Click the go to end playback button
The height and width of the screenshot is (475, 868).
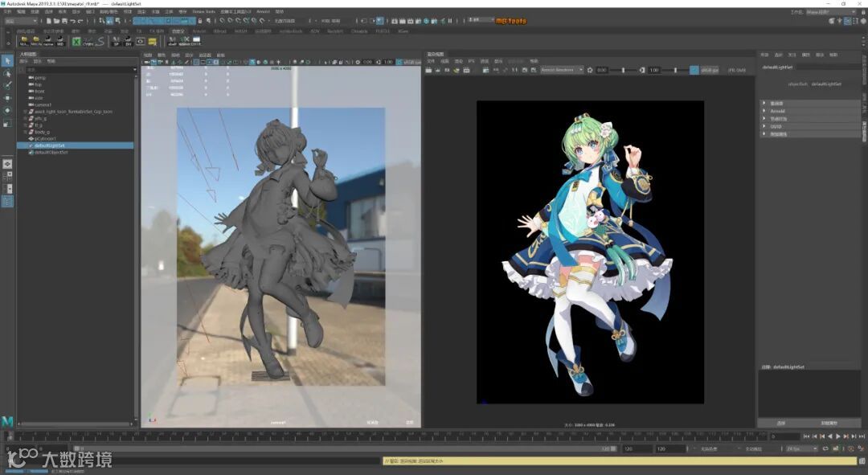(862, 436)
